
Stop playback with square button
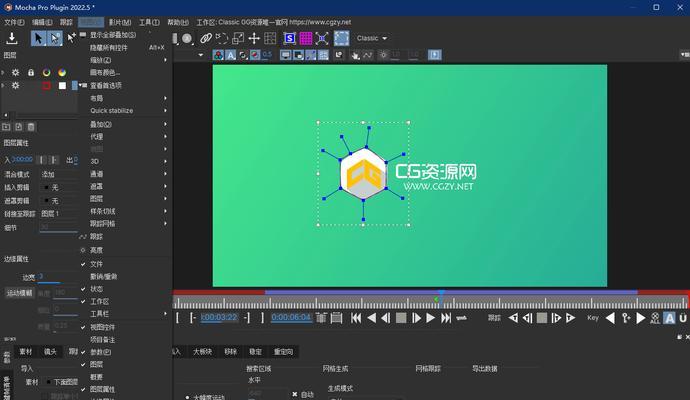coord(401,318)
